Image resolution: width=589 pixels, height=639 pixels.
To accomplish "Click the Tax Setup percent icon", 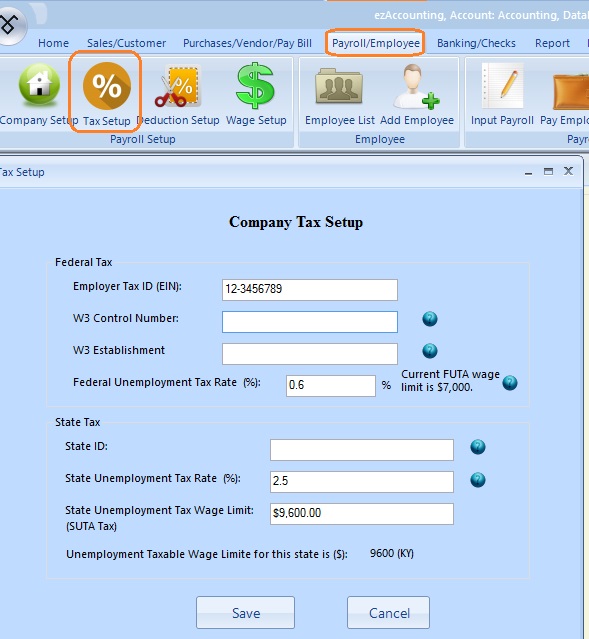I will (x=106, y=86).
